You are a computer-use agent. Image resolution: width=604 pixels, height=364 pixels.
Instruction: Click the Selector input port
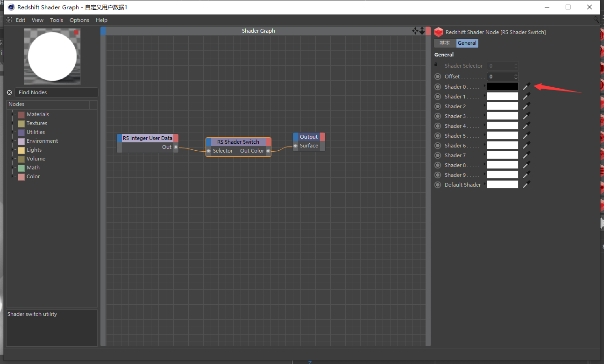coord(209,151)
